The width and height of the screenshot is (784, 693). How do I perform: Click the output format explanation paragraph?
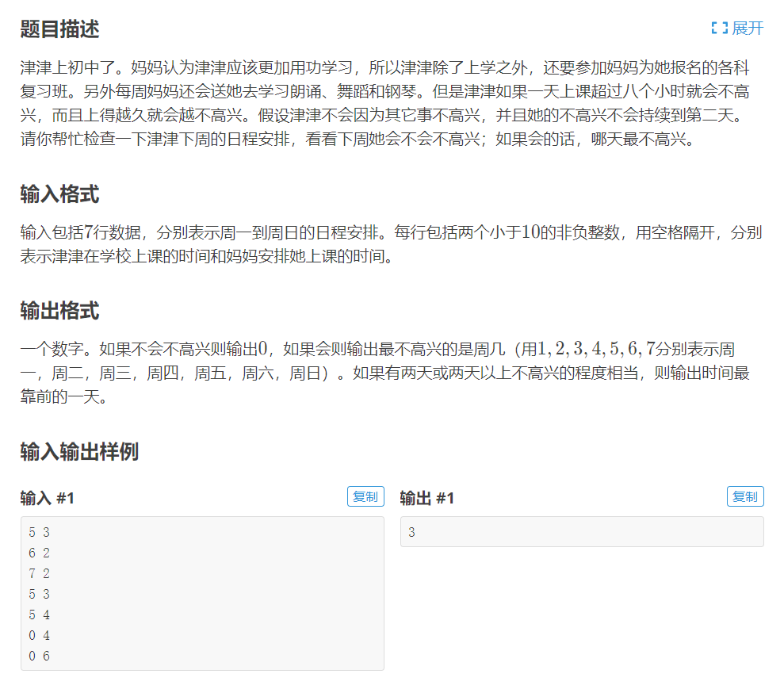388,369
